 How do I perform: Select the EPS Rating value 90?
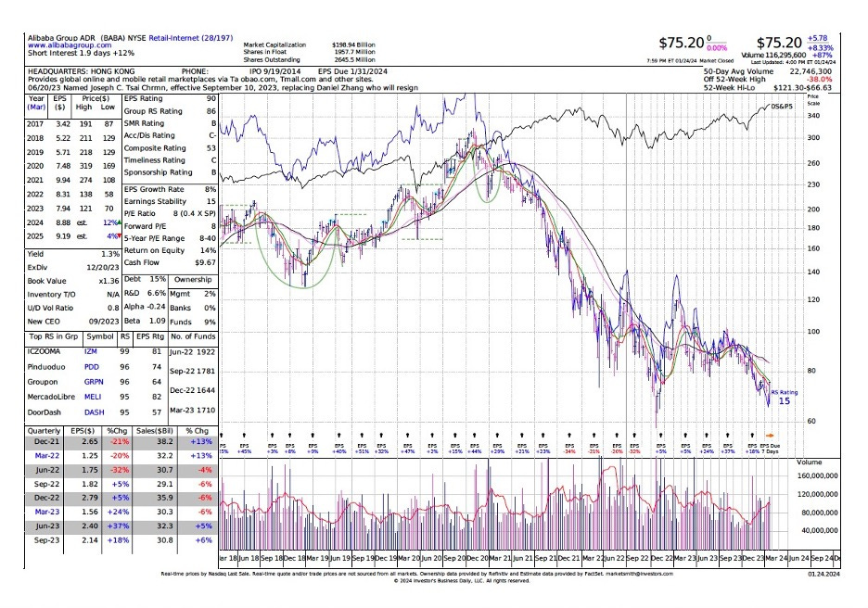211,98
